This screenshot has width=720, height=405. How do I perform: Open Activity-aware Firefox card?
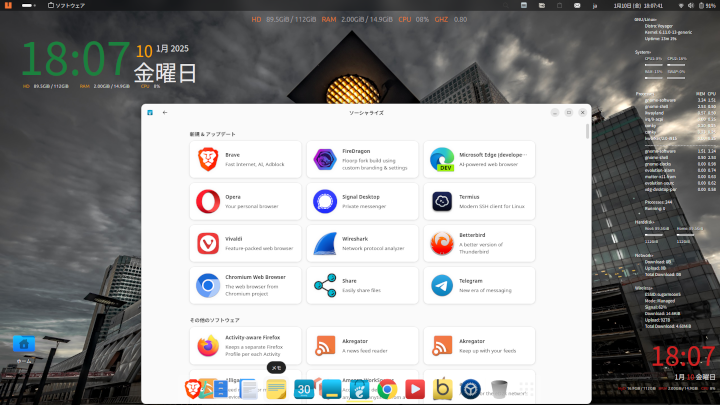click(245, 346)
